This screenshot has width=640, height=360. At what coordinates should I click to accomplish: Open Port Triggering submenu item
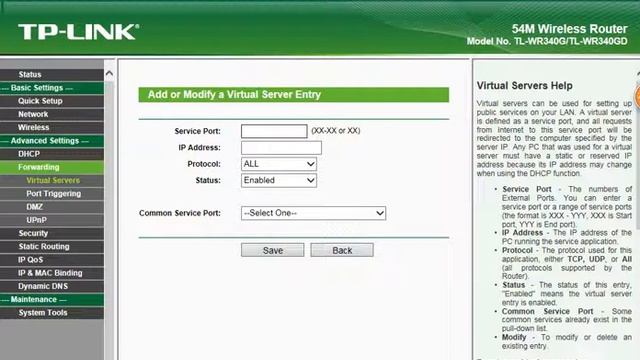52,193
